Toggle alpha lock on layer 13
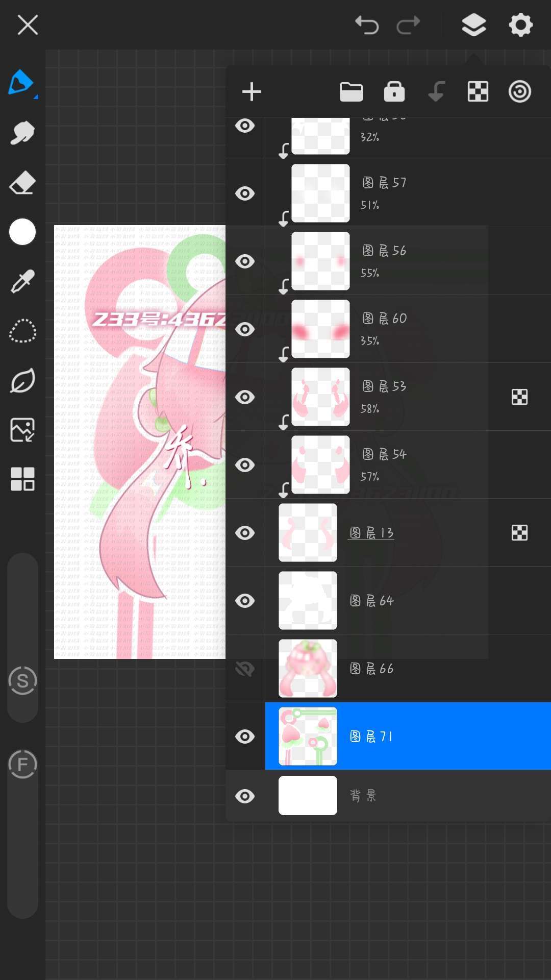The width and height of the screenshot is (551, 980). [x=519, y=533]
